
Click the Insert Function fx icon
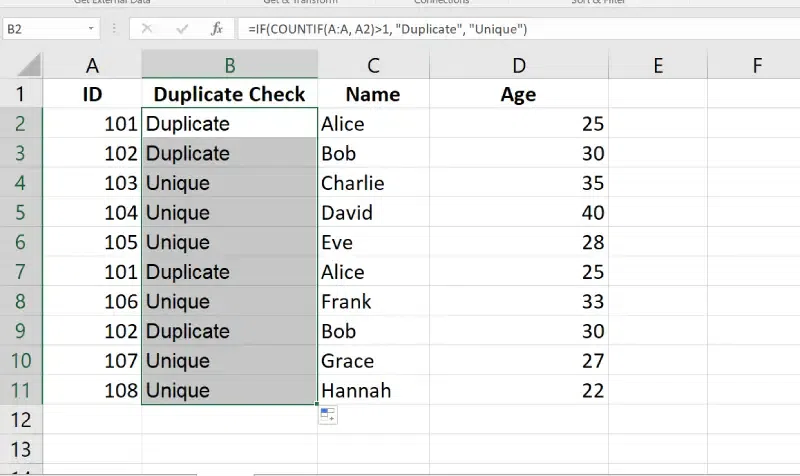point(216,29)
